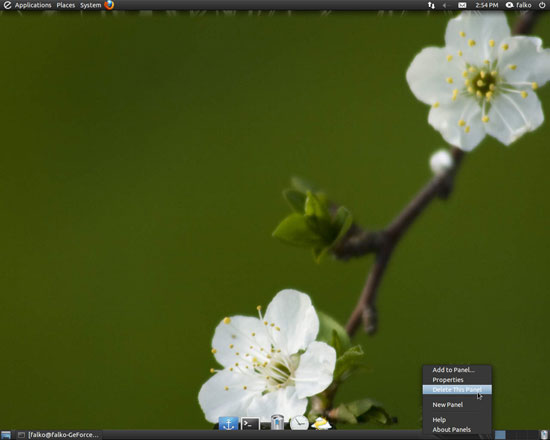Click the white and yellow dock icon
550x440 pixels.
(321, 424)
